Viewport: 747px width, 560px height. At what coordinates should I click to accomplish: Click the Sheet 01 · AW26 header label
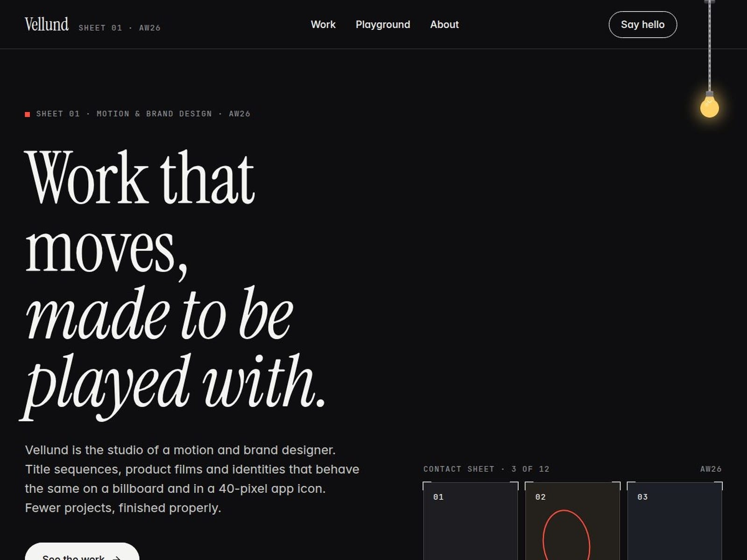pyautogui.click(x=120, y=28)
